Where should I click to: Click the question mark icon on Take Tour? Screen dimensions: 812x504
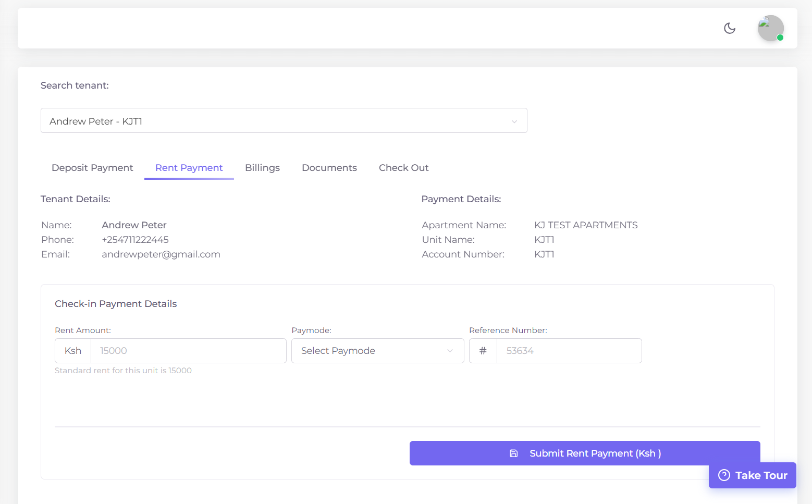click(x=724, y=475)
